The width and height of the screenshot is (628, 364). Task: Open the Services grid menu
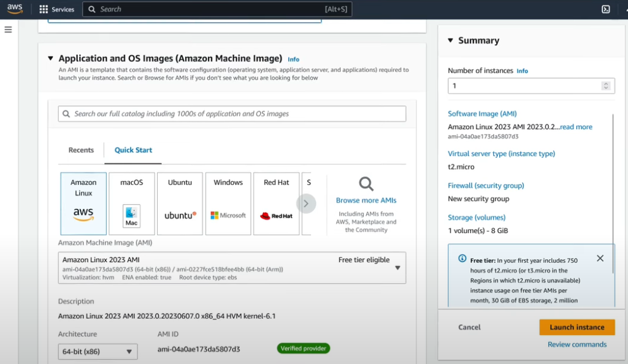[44, 9]
